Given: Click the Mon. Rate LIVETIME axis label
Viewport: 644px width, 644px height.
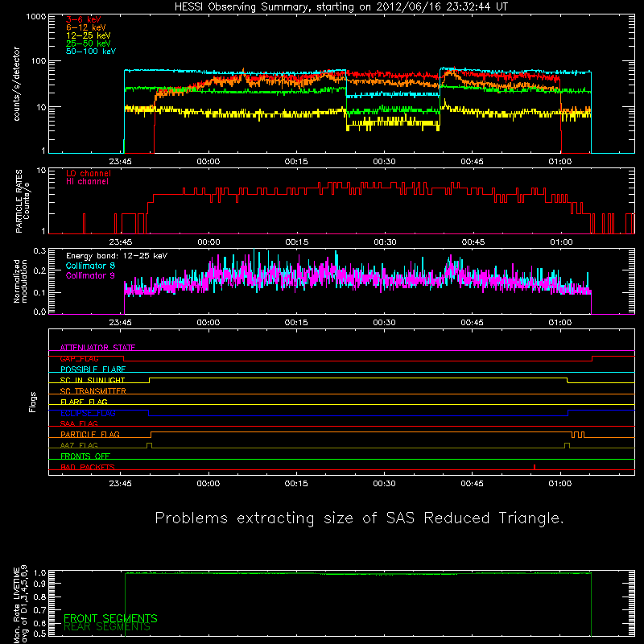Looking at the screenshot, I should (x=20, y=604).
